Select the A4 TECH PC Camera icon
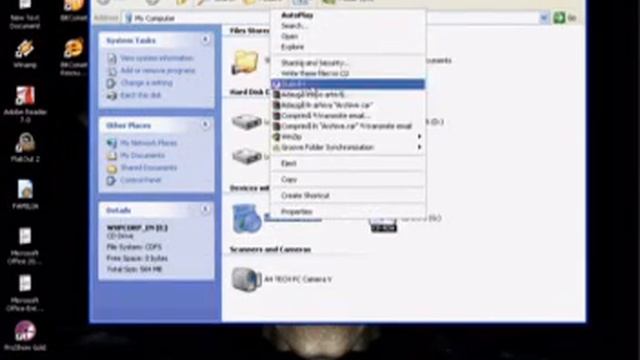Viewport: 640px width, 360px height. pos(247,279)
